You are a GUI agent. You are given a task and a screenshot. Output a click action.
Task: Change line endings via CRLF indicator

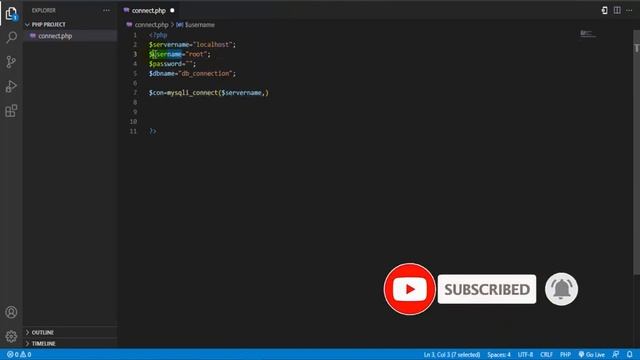(x=546, y=354)
